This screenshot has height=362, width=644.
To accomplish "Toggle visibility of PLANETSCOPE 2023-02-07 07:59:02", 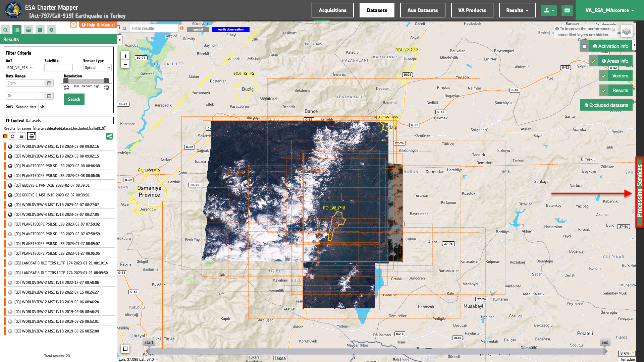I will [x=10, y=224].
